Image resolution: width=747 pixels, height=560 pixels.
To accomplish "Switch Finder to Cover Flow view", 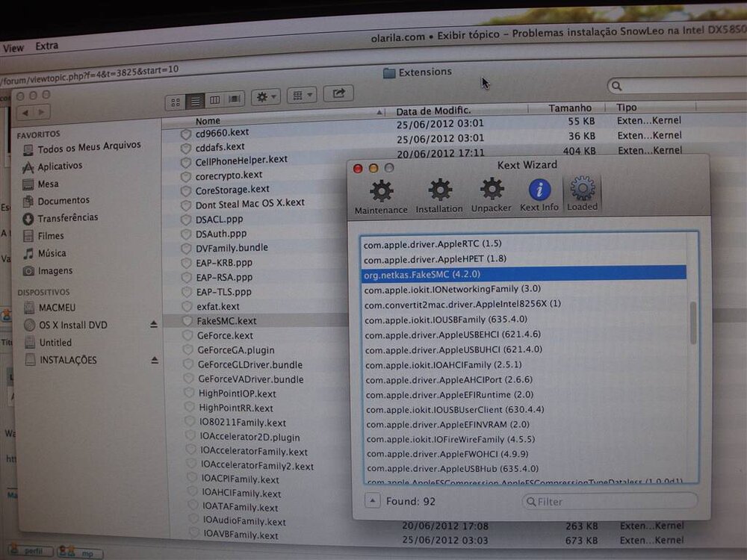I will click(235, 99).
